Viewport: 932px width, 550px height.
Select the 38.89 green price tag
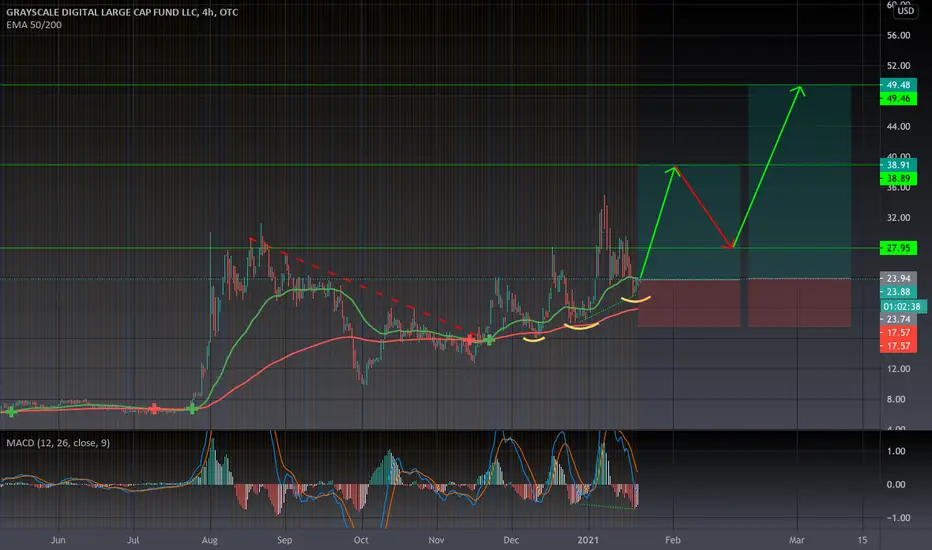pyautogui.click(x=898, y=178)
